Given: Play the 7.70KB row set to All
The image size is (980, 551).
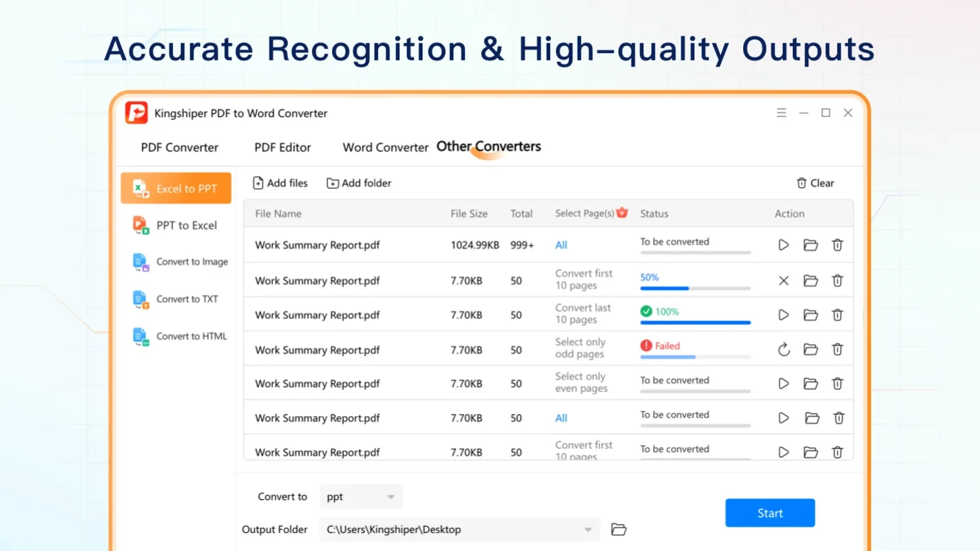Looking at the screenshot, I should tap(784, 417).
